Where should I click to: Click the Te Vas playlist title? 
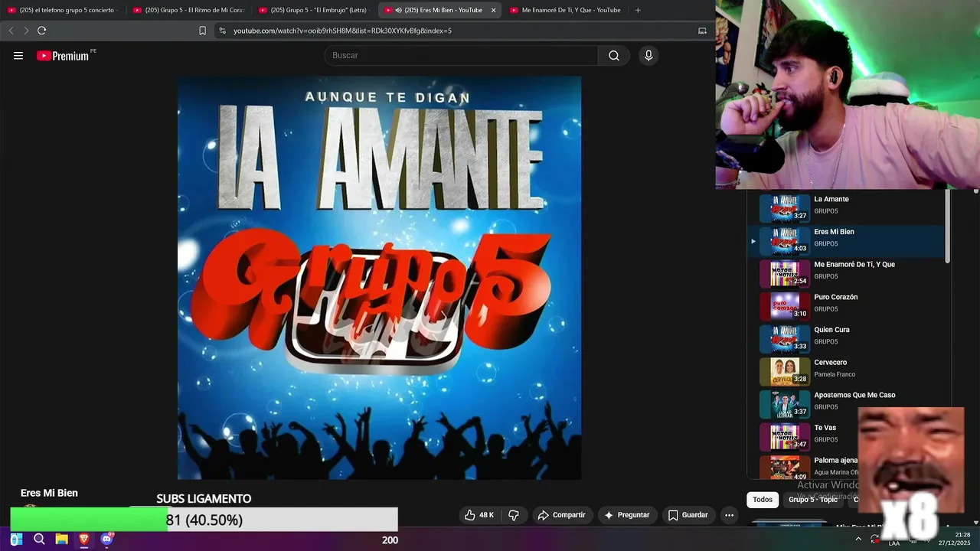pyautogui.click(x=825, y=428)
